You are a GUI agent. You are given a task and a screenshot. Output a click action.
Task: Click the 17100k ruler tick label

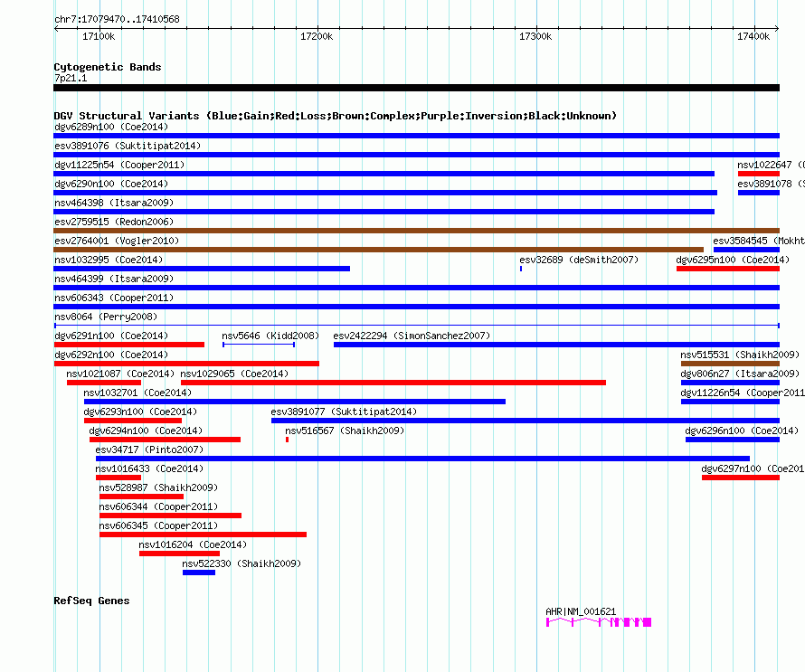(99, 36)
